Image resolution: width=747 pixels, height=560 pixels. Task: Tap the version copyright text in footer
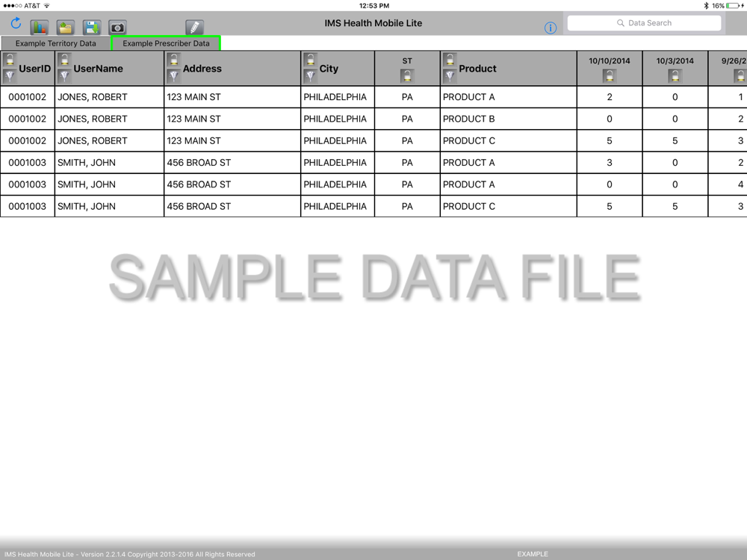coord(129,554)
